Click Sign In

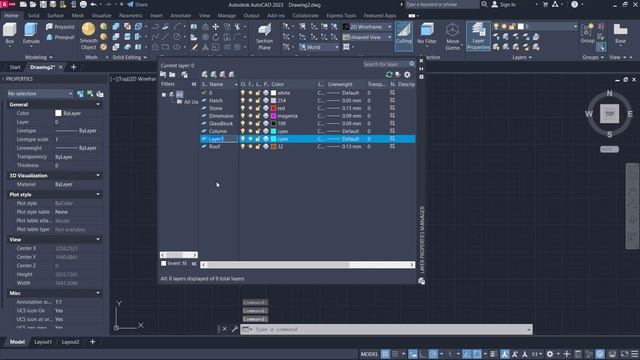point(503,5)
